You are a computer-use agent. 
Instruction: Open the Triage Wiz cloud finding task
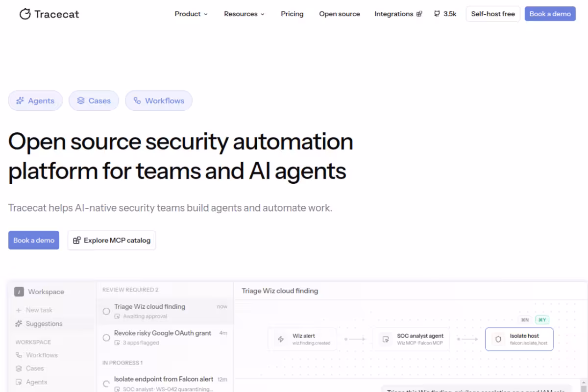coord(165,311)
